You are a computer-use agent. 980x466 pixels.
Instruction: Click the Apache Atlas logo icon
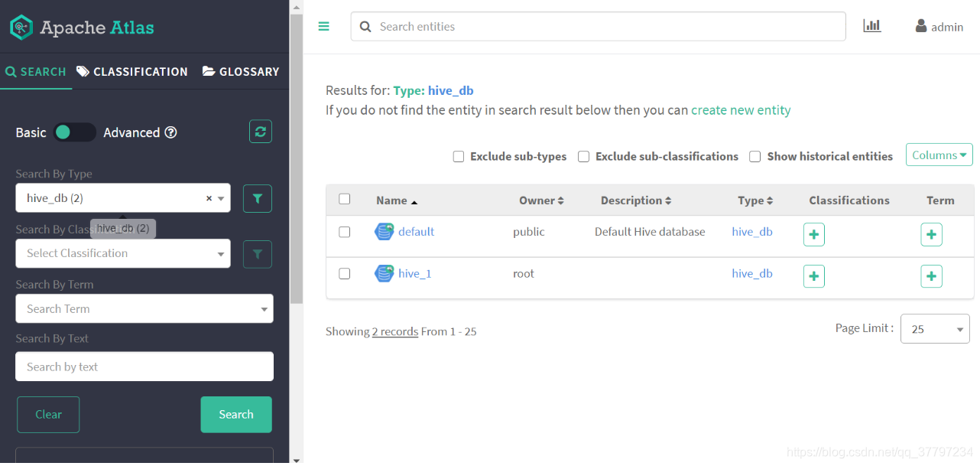pyautogui.click(x=21, y=28)
